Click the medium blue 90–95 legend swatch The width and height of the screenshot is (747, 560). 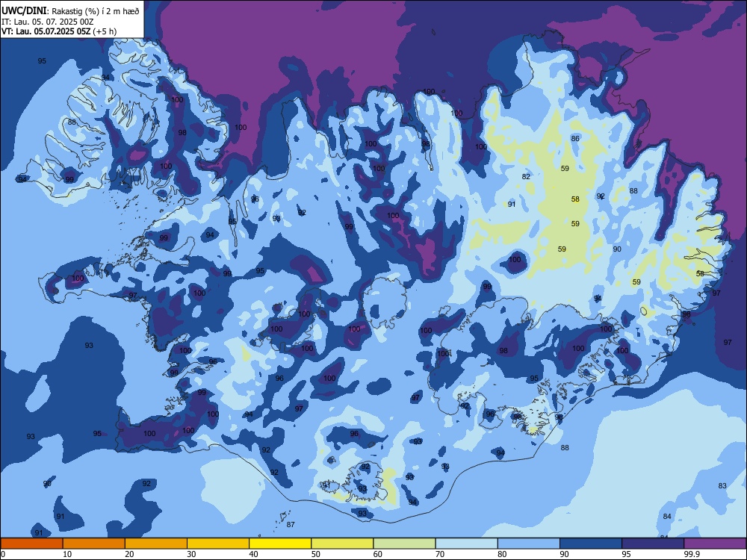591,544
